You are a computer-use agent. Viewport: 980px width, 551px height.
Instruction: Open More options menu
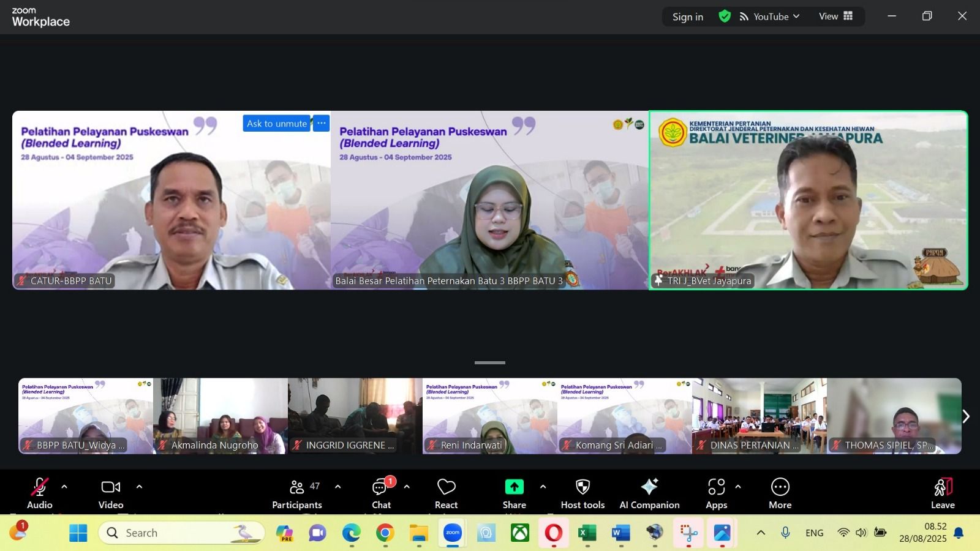[780, 493]
